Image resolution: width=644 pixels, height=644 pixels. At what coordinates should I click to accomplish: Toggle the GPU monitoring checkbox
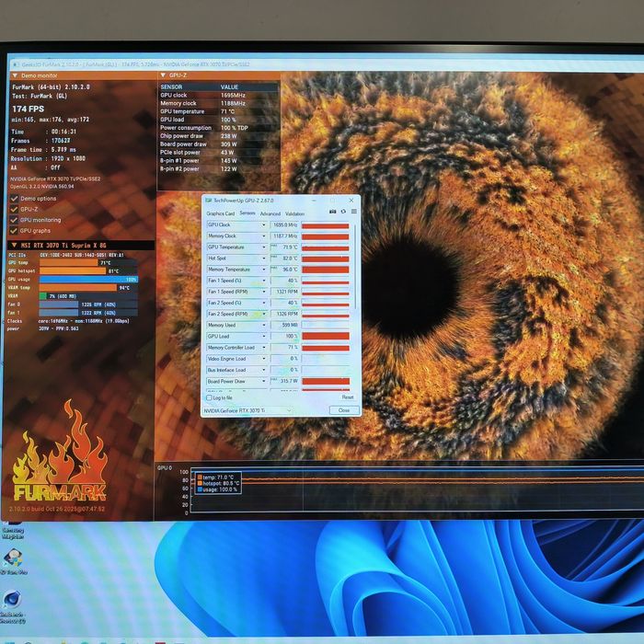pos(14,220)
